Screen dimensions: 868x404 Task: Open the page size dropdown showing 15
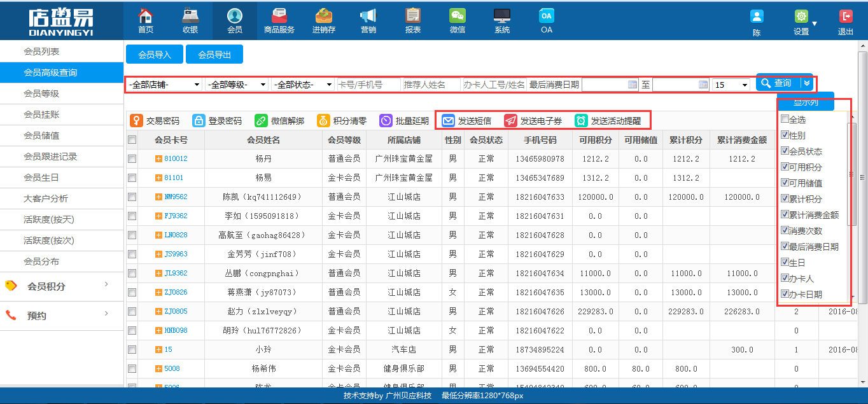coord(731,85)
